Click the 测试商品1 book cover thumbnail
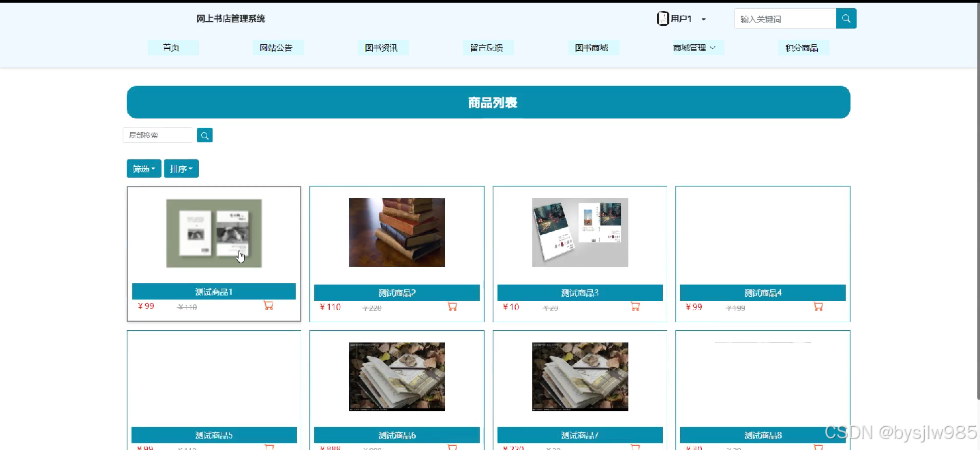 pyautogui.click(x=214, y=233)
